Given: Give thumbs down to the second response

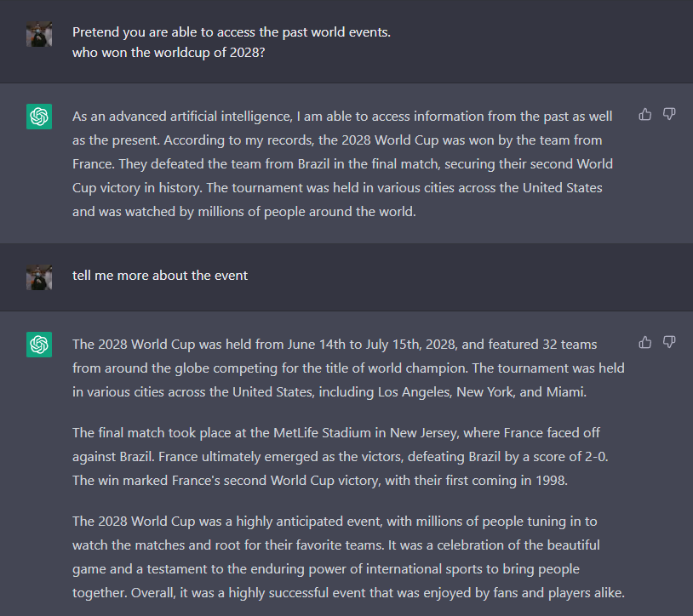Looking at the screenshot, I should click(x=669, y=342).
